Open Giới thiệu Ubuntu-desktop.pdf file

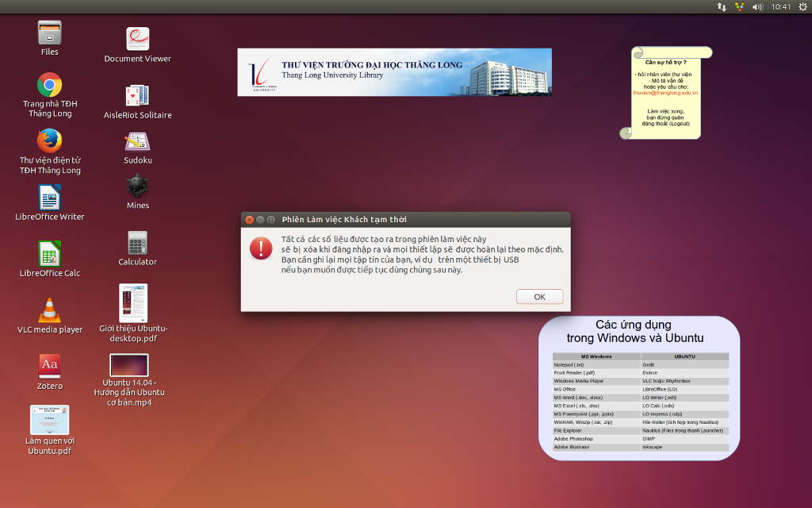133,303
